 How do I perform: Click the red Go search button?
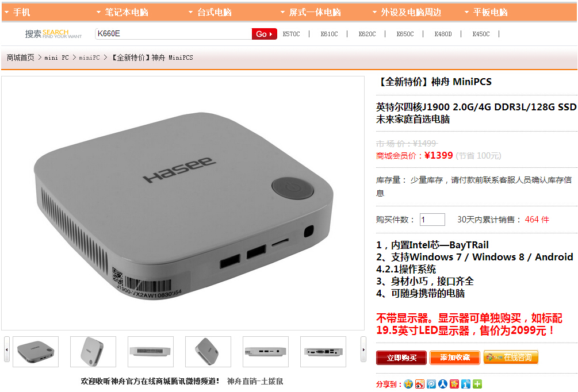click(264, 34)
